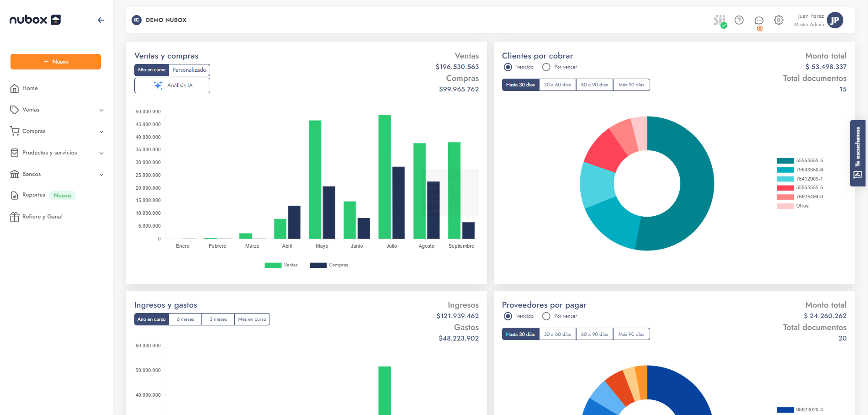Click the green Nuevo badge next to Reportes
The image size is (868, 415).
(63, 196)
